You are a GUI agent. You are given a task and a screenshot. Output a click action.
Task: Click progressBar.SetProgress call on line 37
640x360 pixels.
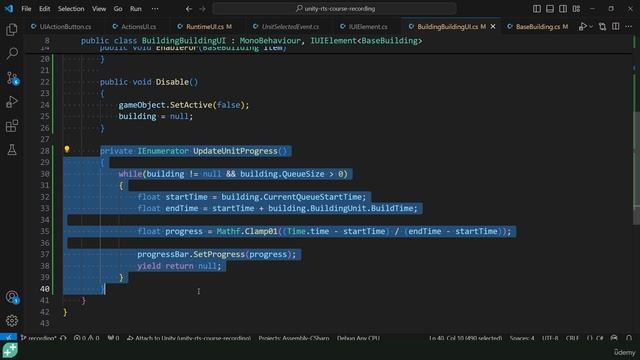[217, 254]
